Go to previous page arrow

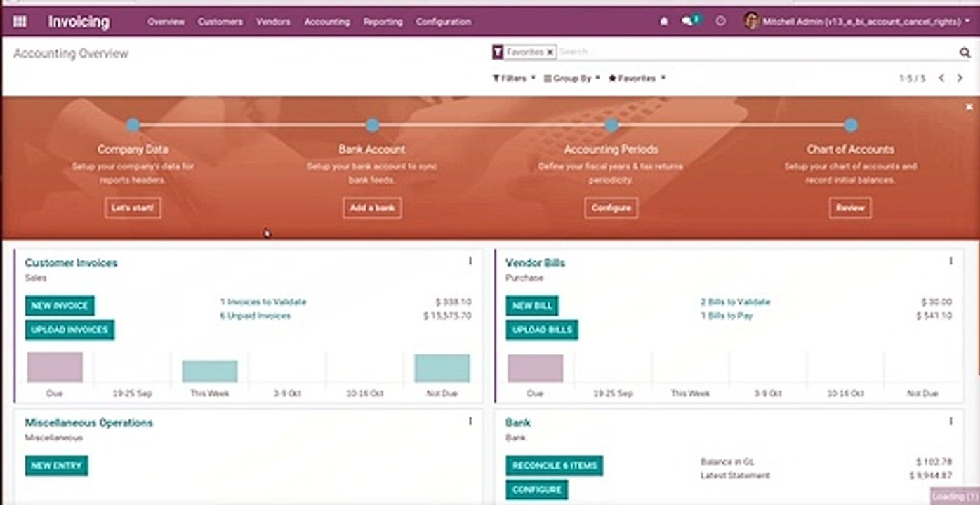(941, 79)
